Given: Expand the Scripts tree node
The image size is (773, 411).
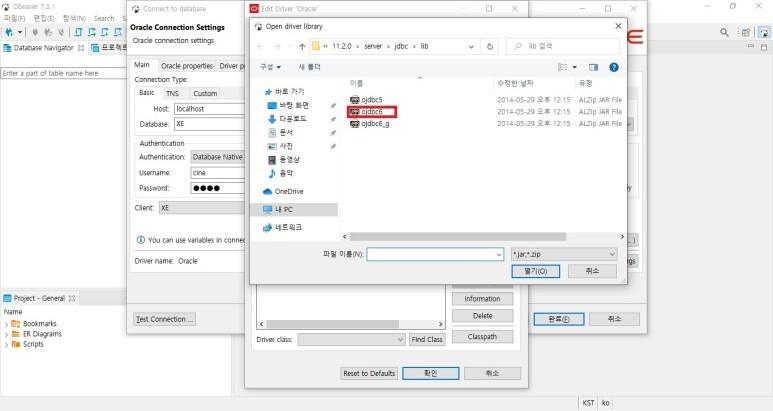Looking at the screenshot, I should click(x=6, y=344).
